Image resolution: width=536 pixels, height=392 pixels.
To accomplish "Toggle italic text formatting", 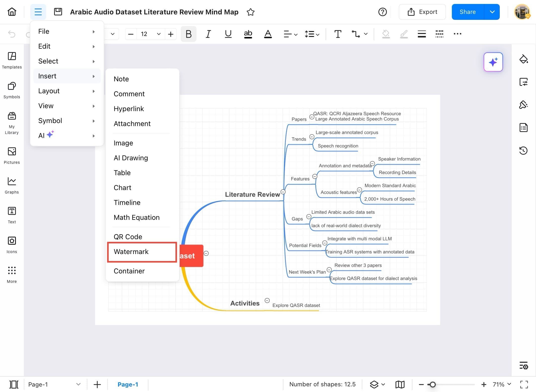I will coord(208,34).
